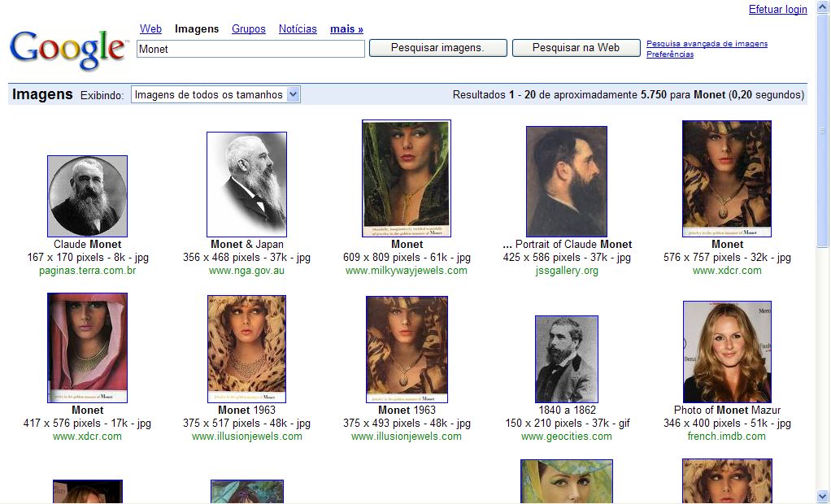Image resolution: width=831 pixels, height=504 pixels.
Task: Open the Notícias tab link
Action: [298, 28]
